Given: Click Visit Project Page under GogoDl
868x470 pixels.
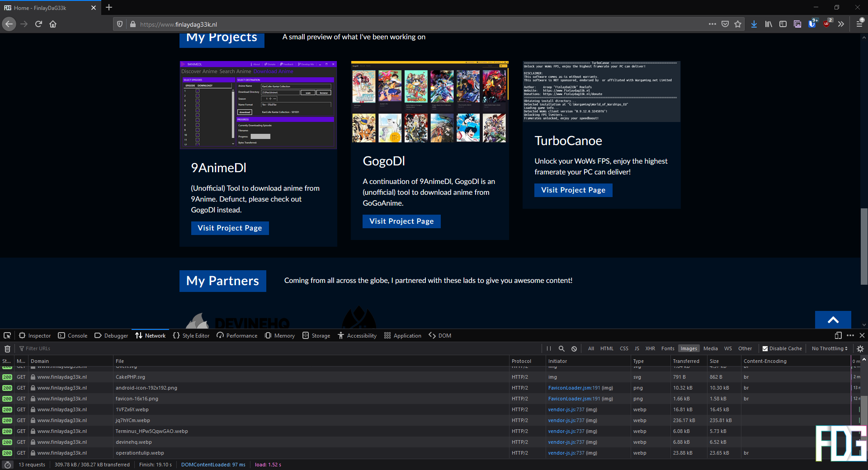Looking at the screenshot, I should click(401, 221).
